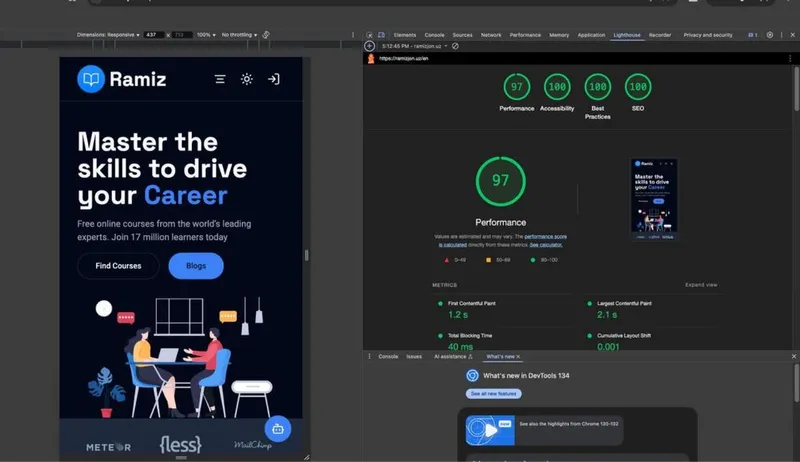Clear all Lighthouse reports icon

pos(455,46)
